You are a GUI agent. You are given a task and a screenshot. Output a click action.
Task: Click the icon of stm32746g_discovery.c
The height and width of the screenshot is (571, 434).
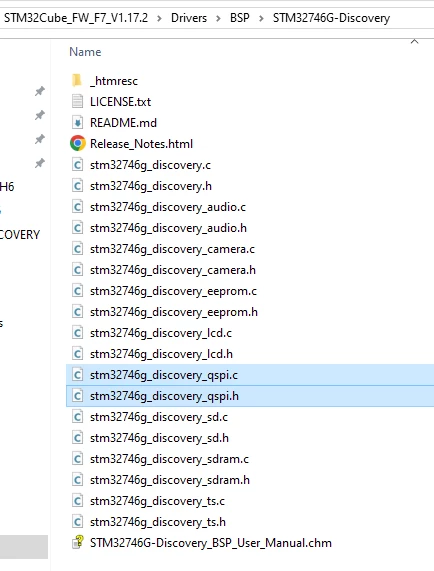tap(77, 165)
